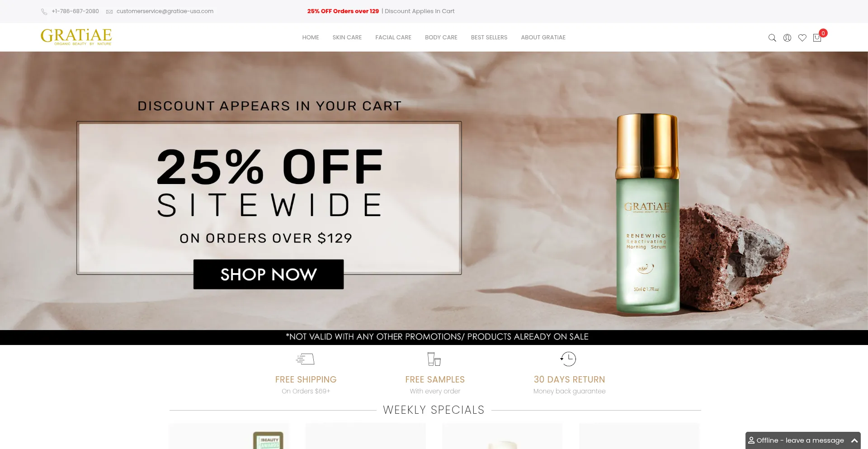Image resolution: width=868 pixels, height=449 pixels.
Task: Click the customer service email link
Action: pyautogui.click(x=165, y=11)
